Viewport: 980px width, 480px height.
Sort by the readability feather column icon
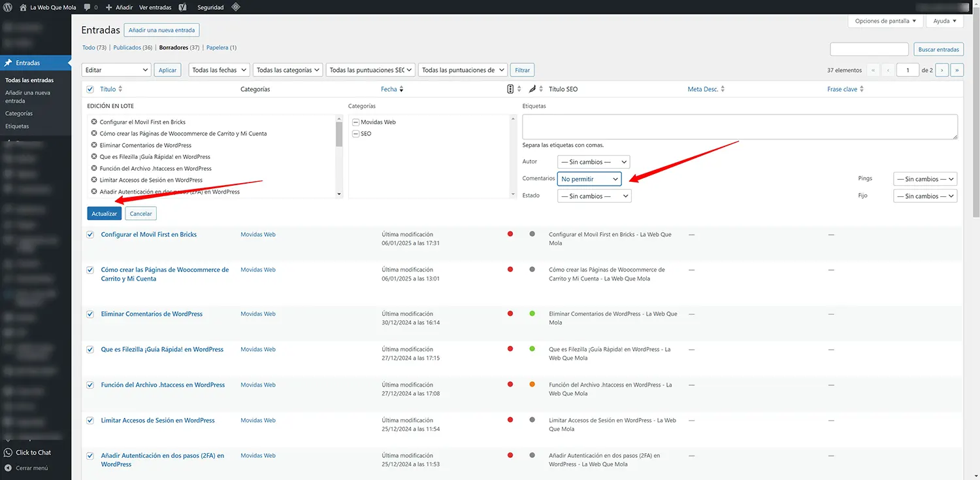tap(532, 89)
